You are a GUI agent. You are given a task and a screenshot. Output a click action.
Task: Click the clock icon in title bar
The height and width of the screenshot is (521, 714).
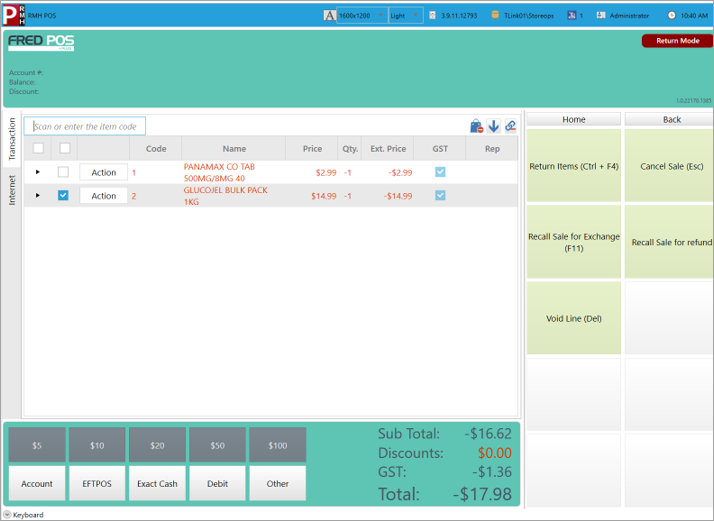point(671,15)
